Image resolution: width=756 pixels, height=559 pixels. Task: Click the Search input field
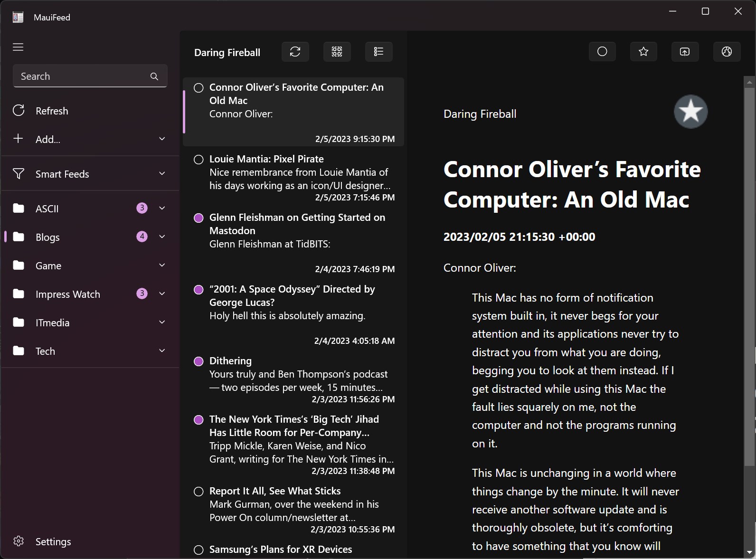tap(90, 76)
